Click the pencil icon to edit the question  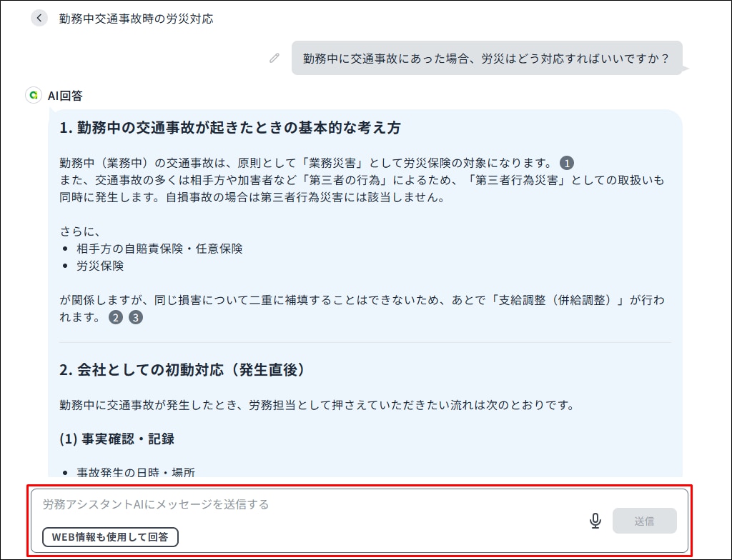pos(274,58)
